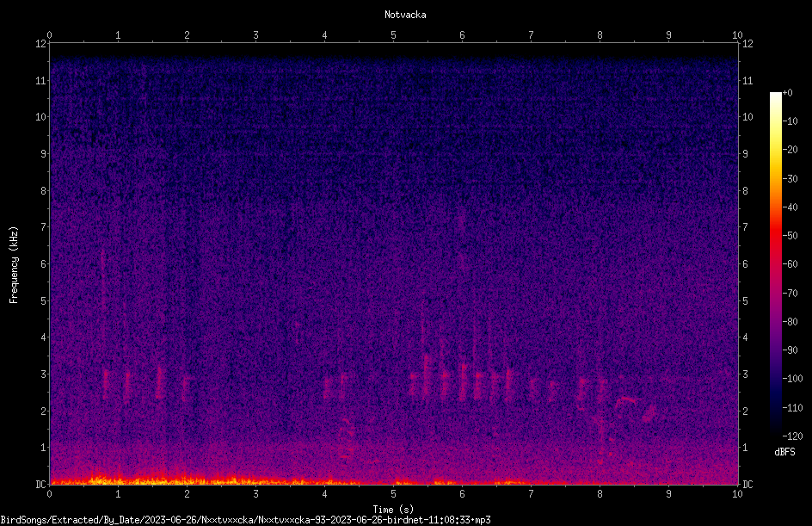This screenshot has width=812, height=526.
Task: Click the -110 colorbar label
Action: click(x=792, y=408)
